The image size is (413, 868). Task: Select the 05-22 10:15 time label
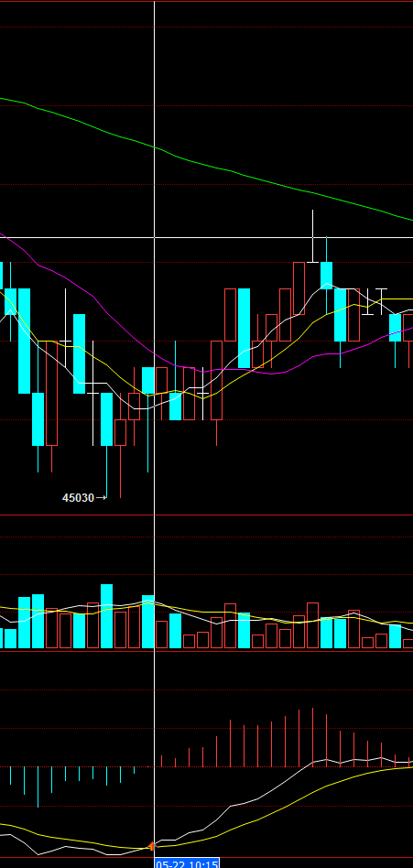(187, 864)
